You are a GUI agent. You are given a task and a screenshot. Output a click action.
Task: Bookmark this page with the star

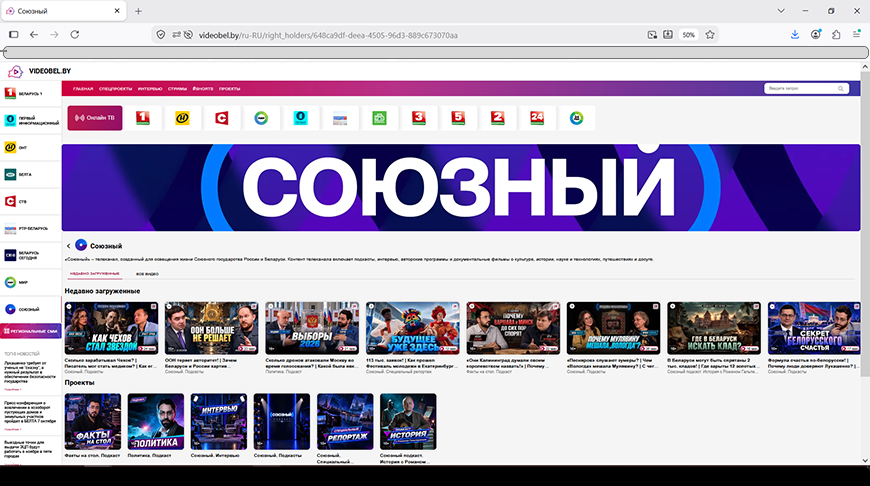coord(710,34)
